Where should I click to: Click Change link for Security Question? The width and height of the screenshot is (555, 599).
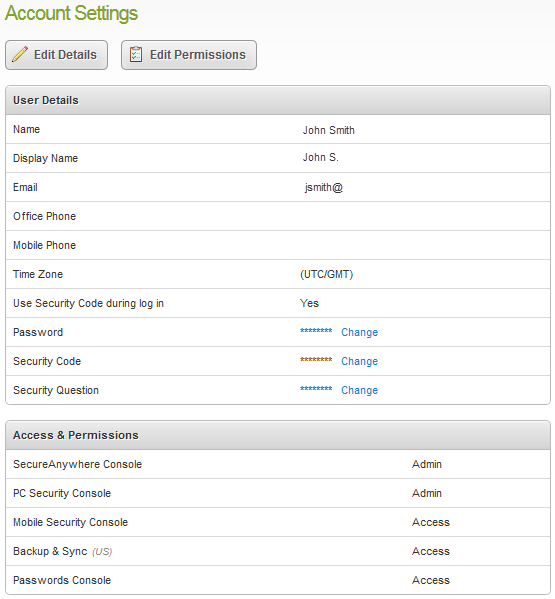click(359, 390)
